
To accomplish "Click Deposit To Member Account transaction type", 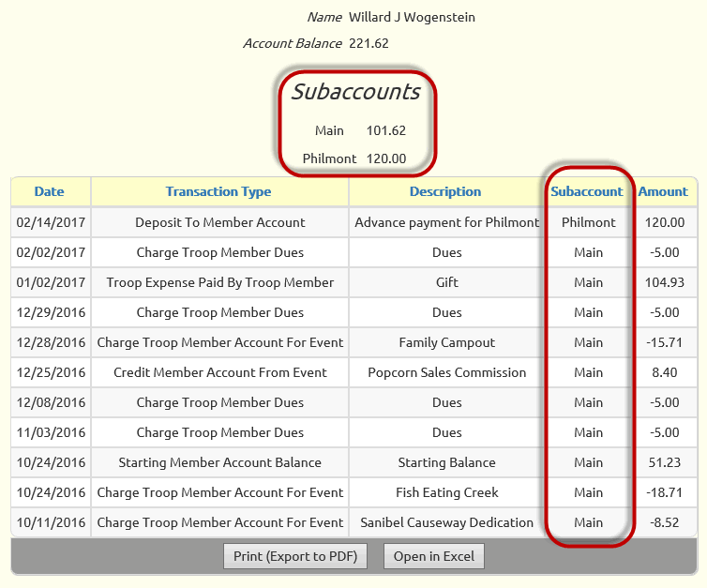I will click(x=220, y=222).
